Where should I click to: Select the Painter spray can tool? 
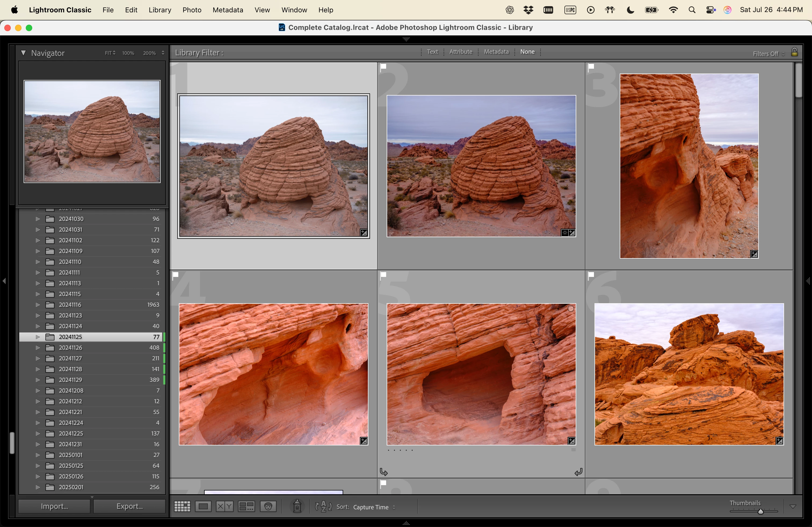(x=297, y=507)
